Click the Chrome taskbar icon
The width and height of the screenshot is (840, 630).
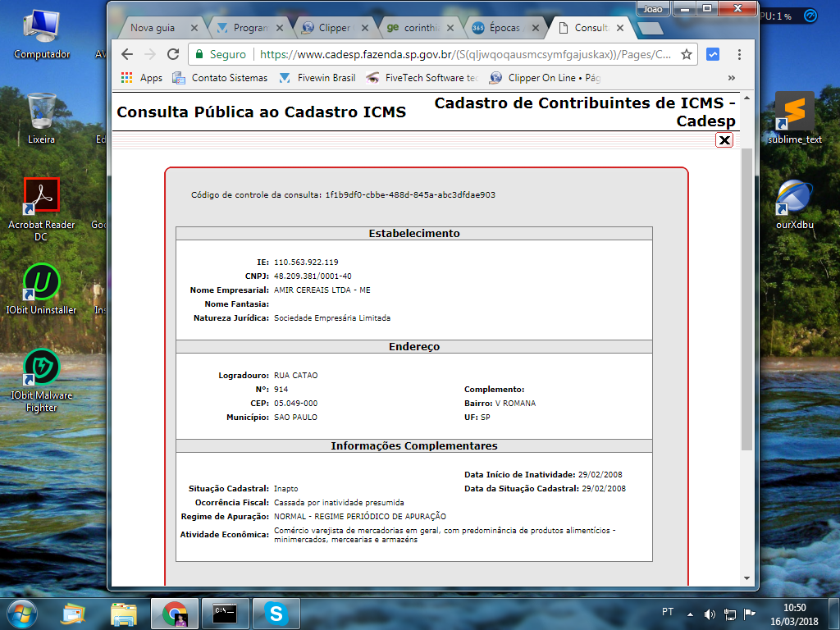tap(175, 614)
